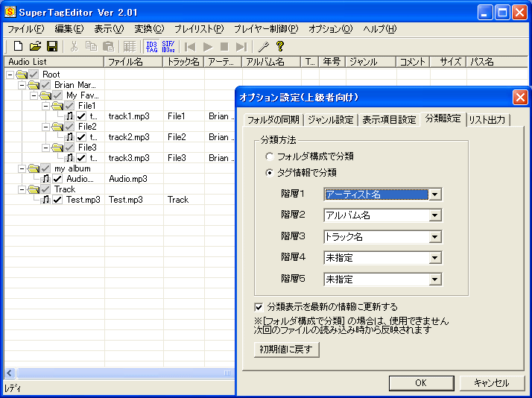
Task: Switch to リスト出力 tab
Action: [x=487, y=120]
